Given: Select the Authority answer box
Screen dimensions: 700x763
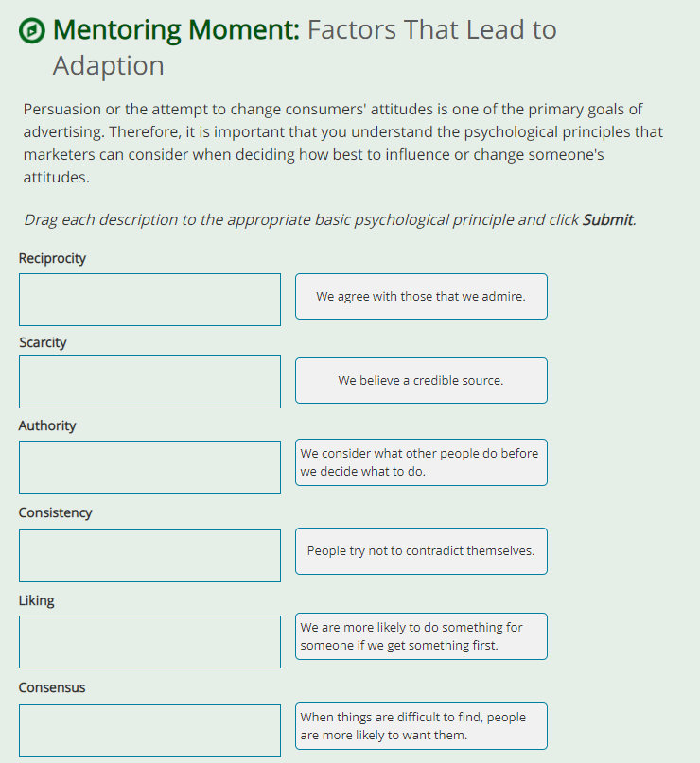Looking at the screenshot, I should [x=149, y=467].
